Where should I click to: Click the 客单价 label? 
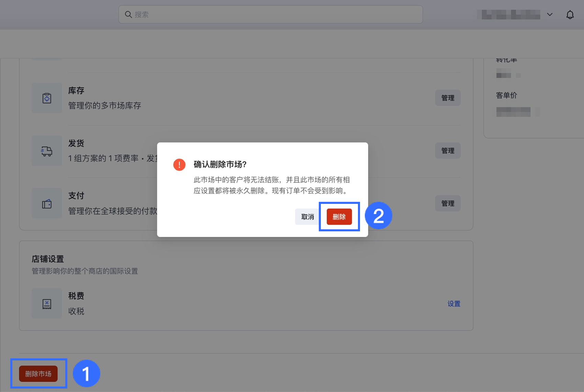(x=506, y=95)
